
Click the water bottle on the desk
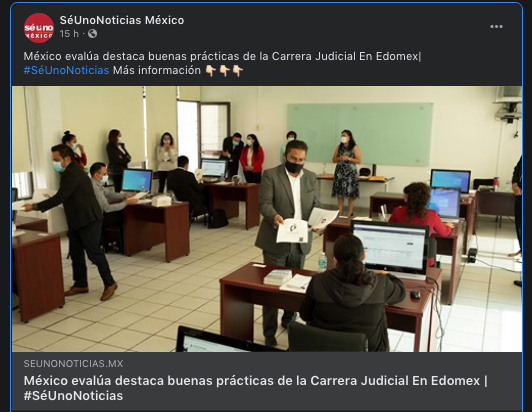pyautogui.click(x=323, y=262)
